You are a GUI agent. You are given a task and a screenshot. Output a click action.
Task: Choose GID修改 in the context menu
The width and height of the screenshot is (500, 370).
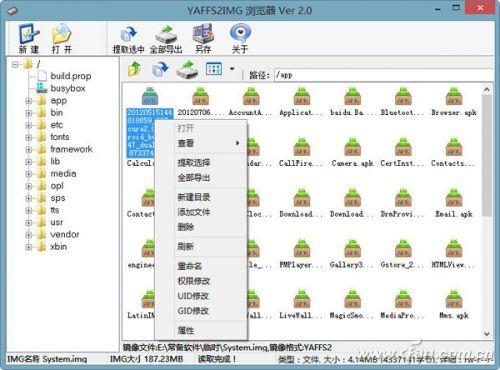pyautogui.click(x=201, y=311)
